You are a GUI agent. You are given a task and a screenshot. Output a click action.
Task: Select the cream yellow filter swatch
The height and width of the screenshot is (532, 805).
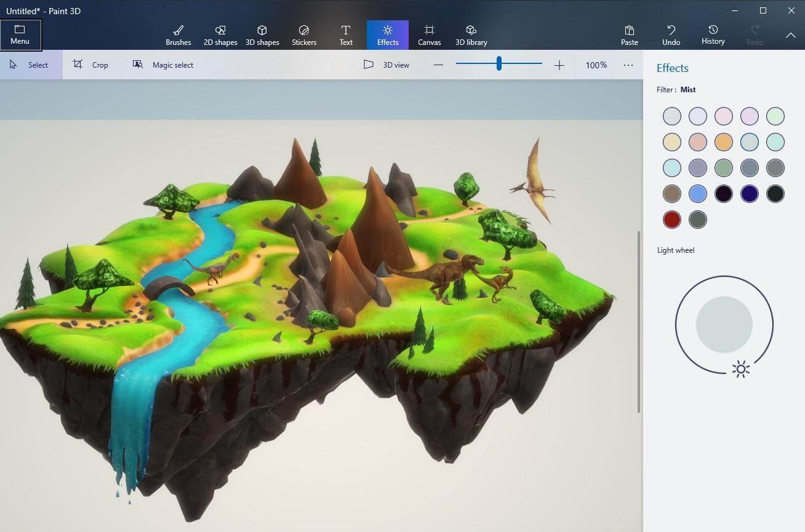click(672, 142)
